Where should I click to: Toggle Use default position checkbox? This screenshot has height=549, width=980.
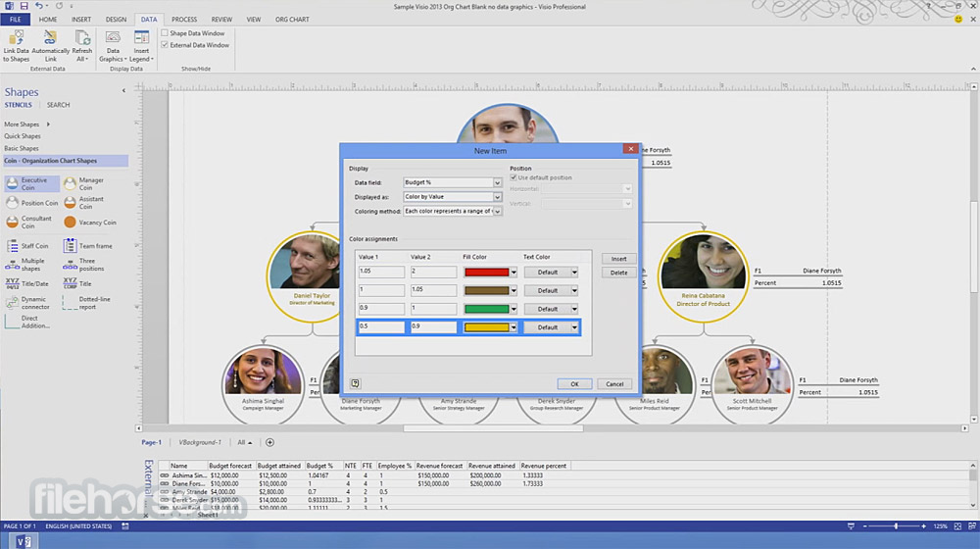[514, 177]
